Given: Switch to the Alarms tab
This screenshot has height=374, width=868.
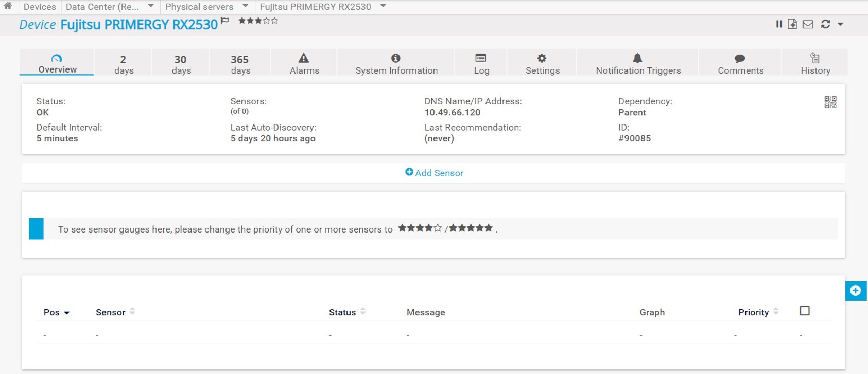Looking at the screenshot, I should (304, 63).
